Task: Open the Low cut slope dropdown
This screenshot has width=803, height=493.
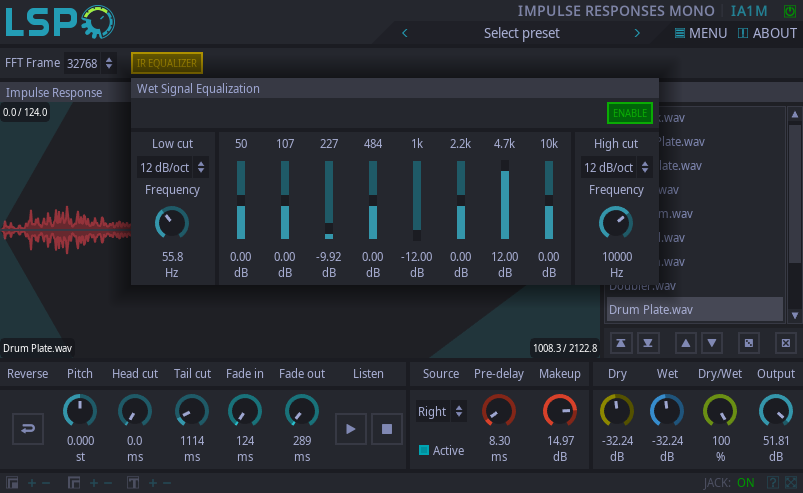Action: [173, 167]
